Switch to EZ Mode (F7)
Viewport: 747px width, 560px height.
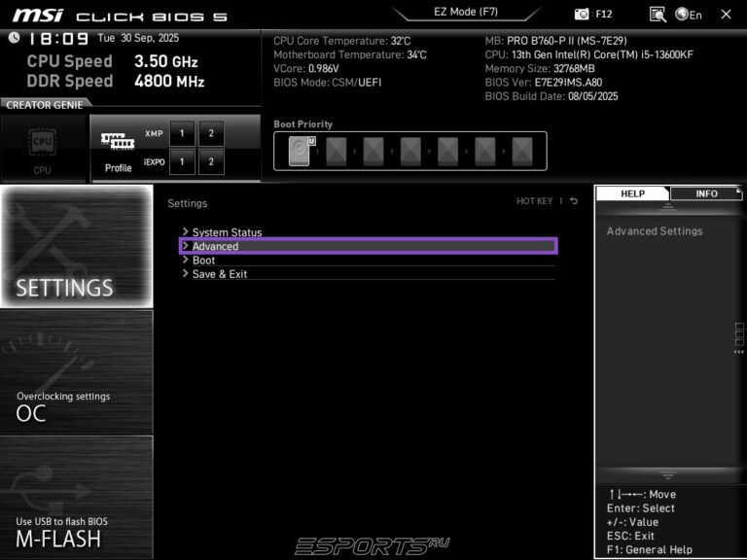tap(465, 13)
